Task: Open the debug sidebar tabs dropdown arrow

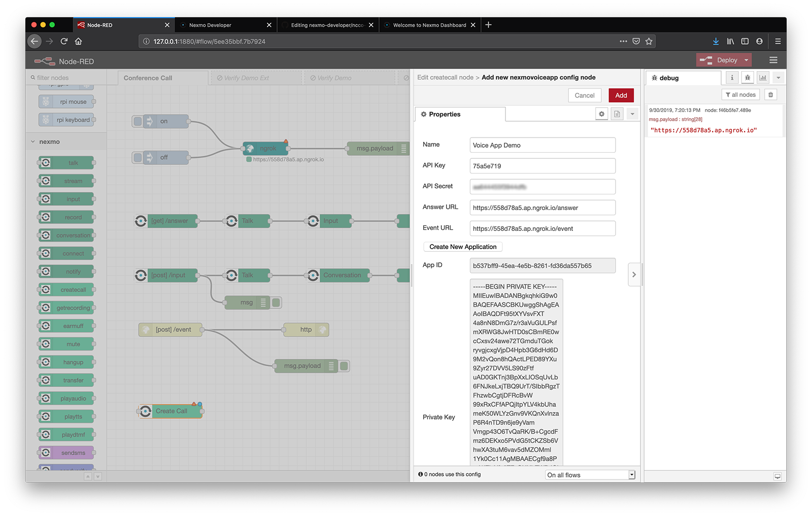Action: click(778, 78)
